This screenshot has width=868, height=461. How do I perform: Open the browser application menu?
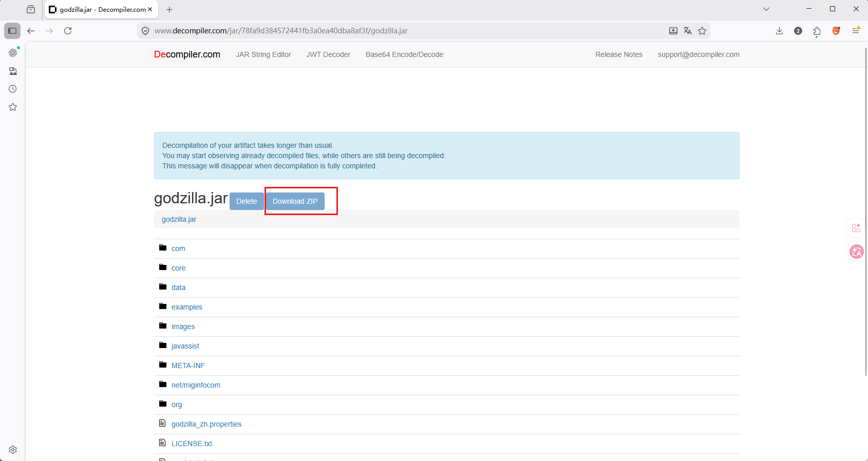pyautogui.click(x=856, y=31)
